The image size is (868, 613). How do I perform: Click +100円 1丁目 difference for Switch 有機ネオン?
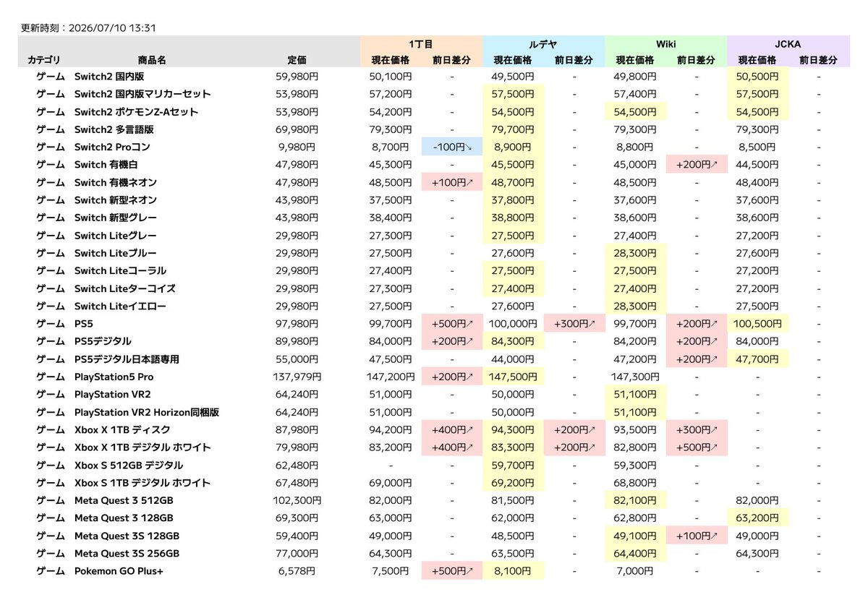(x=452, y=182)
